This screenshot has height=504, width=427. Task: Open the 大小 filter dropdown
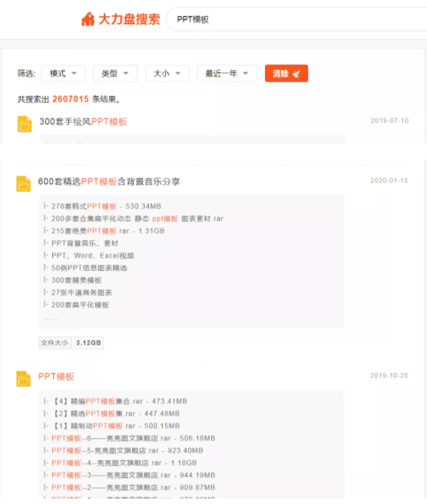(167, 74)
